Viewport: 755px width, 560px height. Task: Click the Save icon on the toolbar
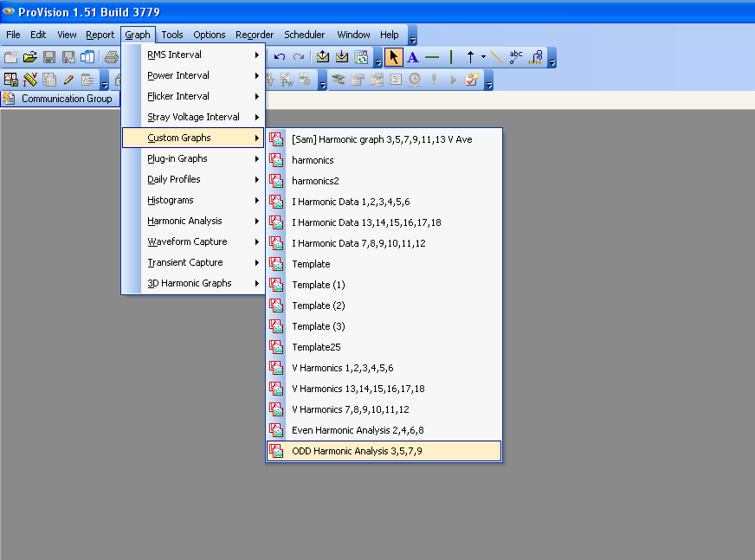click(x=48, y=57)
